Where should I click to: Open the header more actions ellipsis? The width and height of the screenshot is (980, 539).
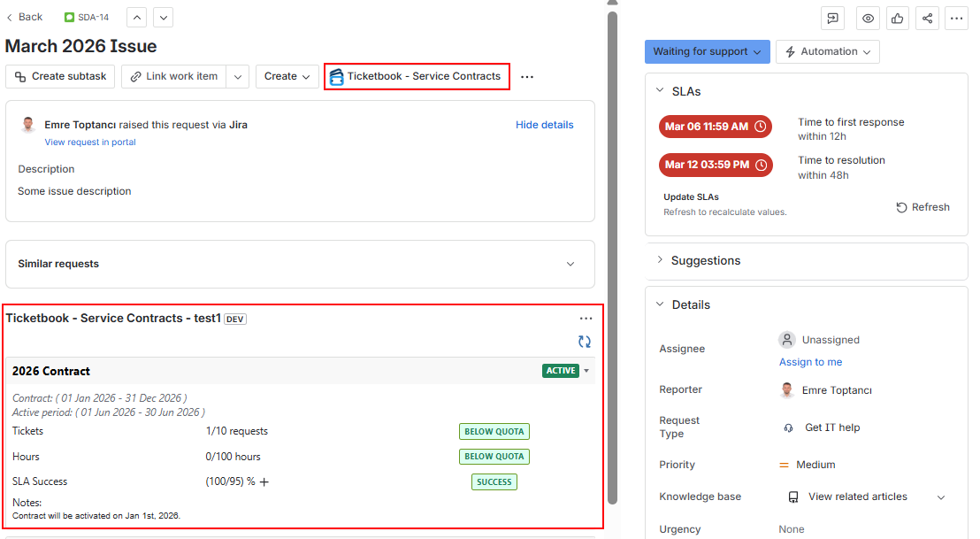click(957, 18)
